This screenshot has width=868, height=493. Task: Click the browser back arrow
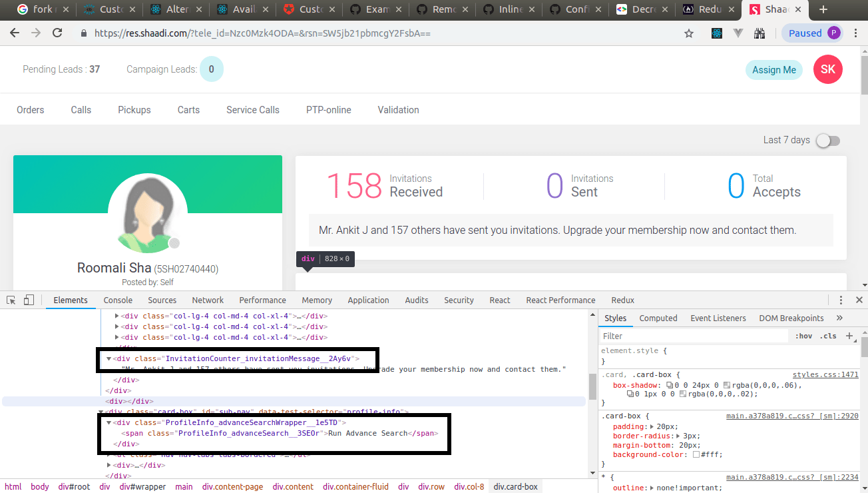(15, 33)
